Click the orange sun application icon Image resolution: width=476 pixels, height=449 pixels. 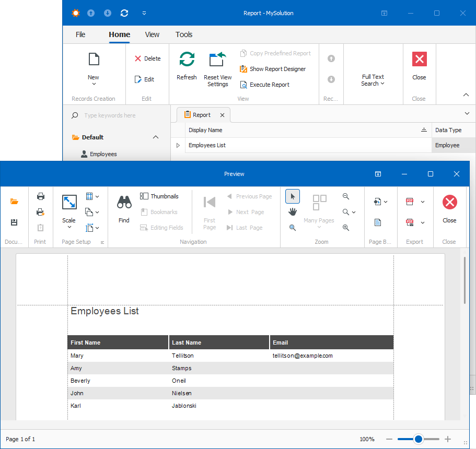pos(76,13)
